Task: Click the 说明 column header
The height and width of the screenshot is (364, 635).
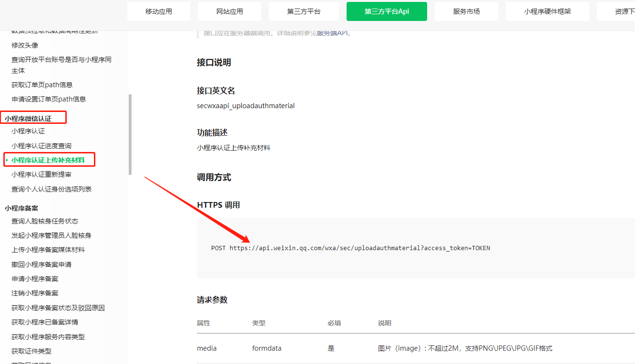Action: coord(385,323)
